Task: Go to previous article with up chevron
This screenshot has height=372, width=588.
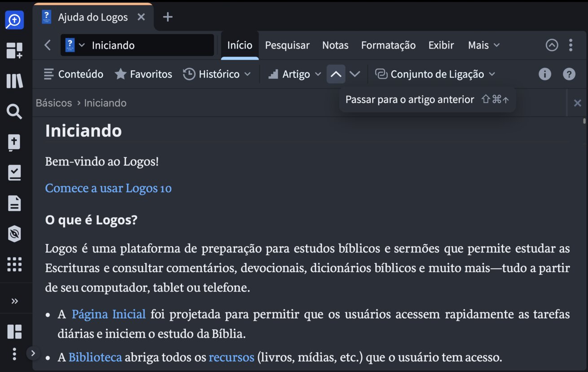Action: click(336, 74)
